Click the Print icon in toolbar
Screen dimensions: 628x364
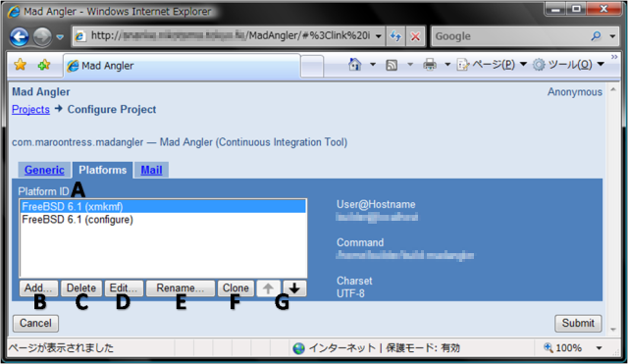point(430,64)
